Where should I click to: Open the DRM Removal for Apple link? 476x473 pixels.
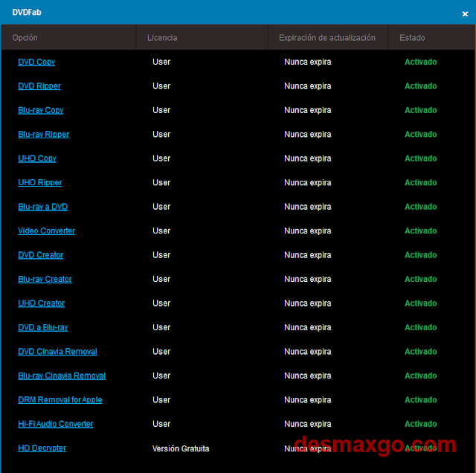[x=60, y=400]
